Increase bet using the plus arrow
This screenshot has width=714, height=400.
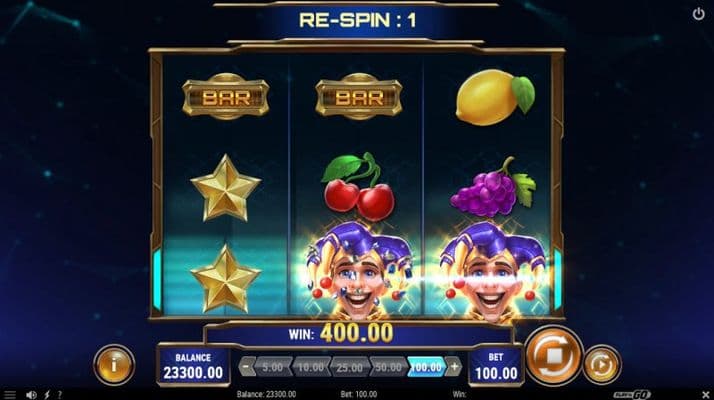coord(454,367)
